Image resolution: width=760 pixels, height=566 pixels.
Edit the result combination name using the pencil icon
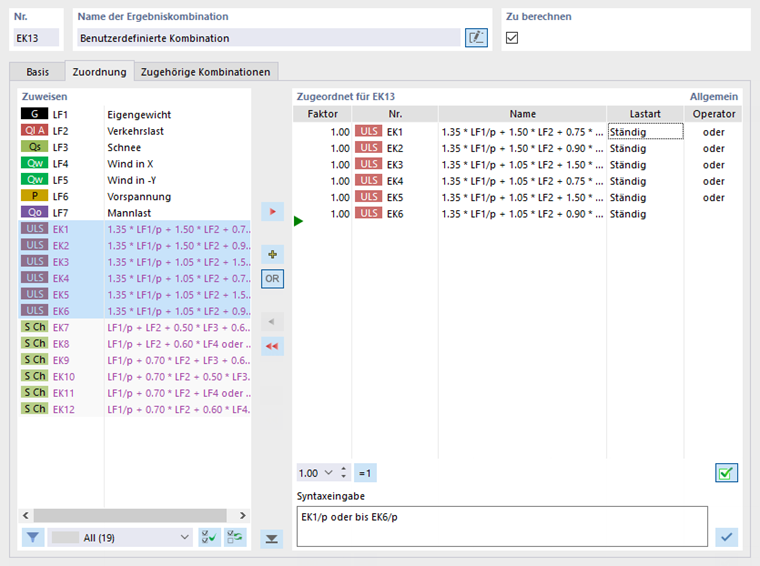pyautogui.click(x=476, y=38)
